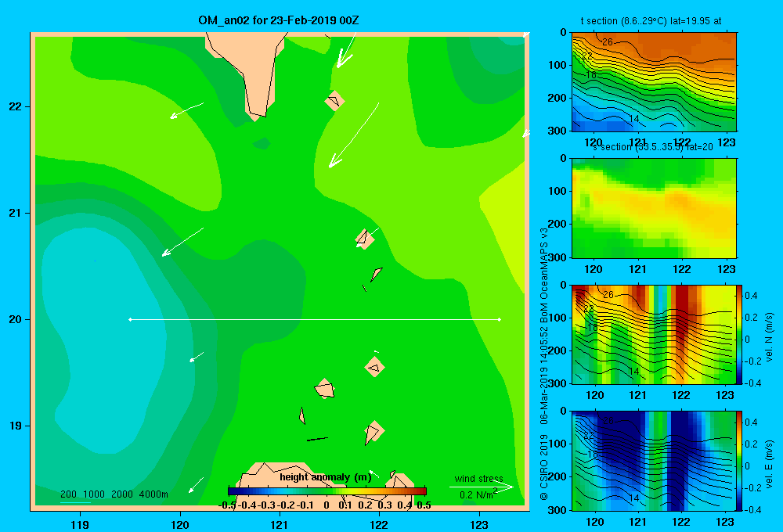The image size is (783, 532).
Task: Click latitude label 20 on the main map
Action: pyautogui.click(x=16, y=319)
